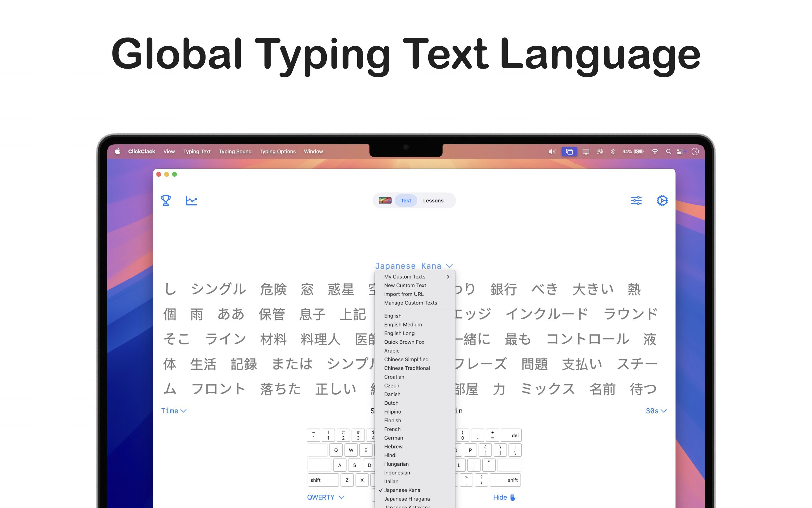Select Finnish language
This screenshot has height=508, width=812.
(x=415, y=421)
